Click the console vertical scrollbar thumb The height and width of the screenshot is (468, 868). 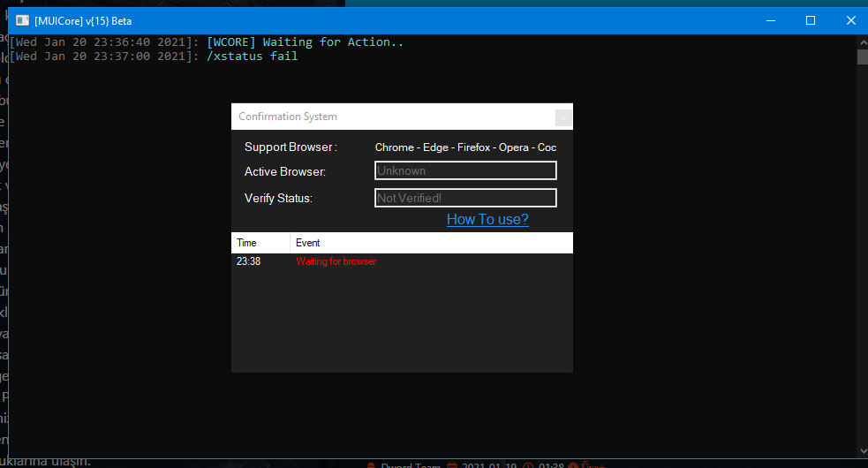[x=863, y=57]
